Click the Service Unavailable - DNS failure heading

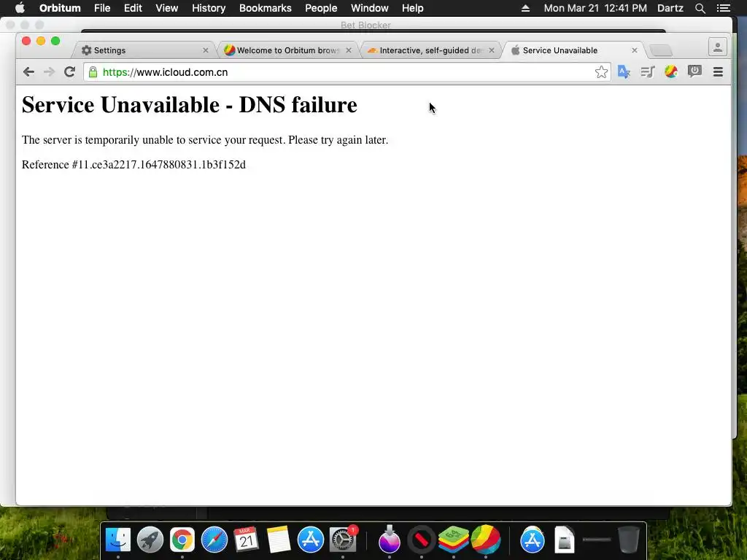coord(189,105)
